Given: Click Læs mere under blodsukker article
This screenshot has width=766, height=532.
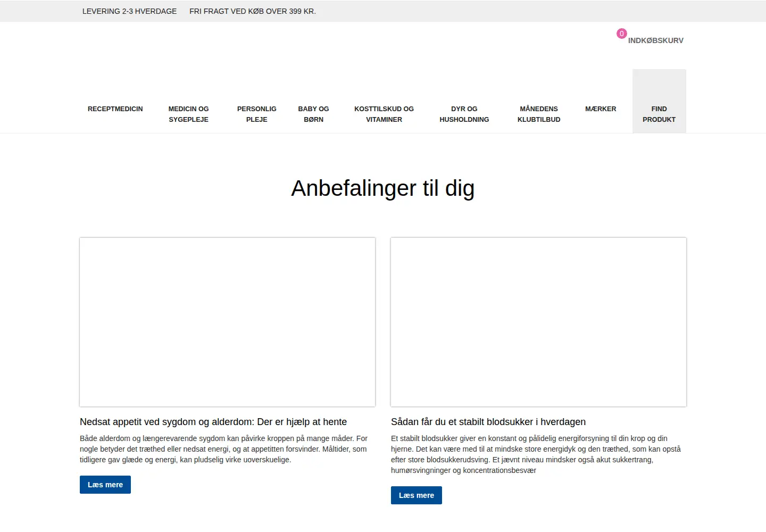Looking at the screenshot, I should click(x=417, y=495).
